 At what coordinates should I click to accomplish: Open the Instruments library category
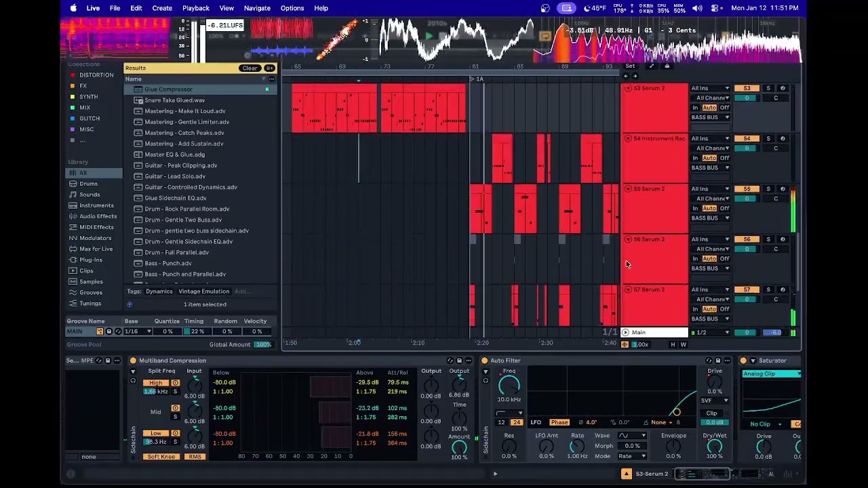pyautogui.click(x=96, y=205)
